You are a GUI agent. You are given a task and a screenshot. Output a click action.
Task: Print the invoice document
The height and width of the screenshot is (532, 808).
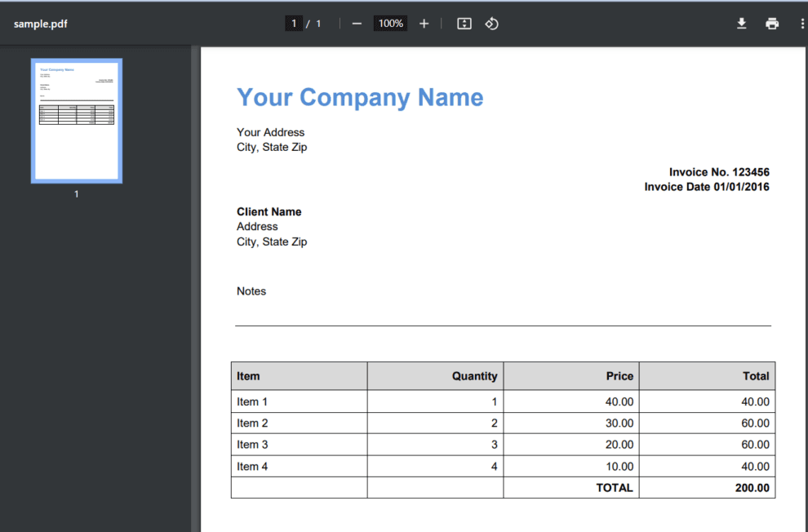[x=772, y=23]
